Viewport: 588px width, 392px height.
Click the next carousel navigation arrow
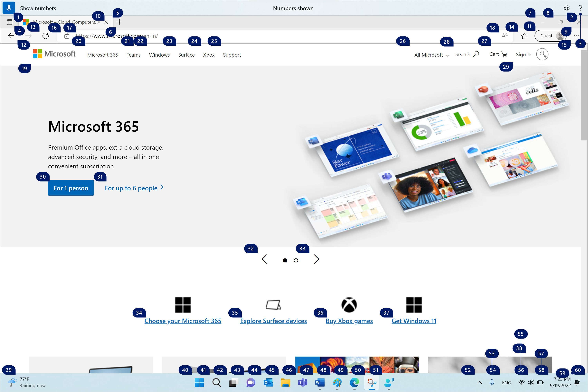316,259
